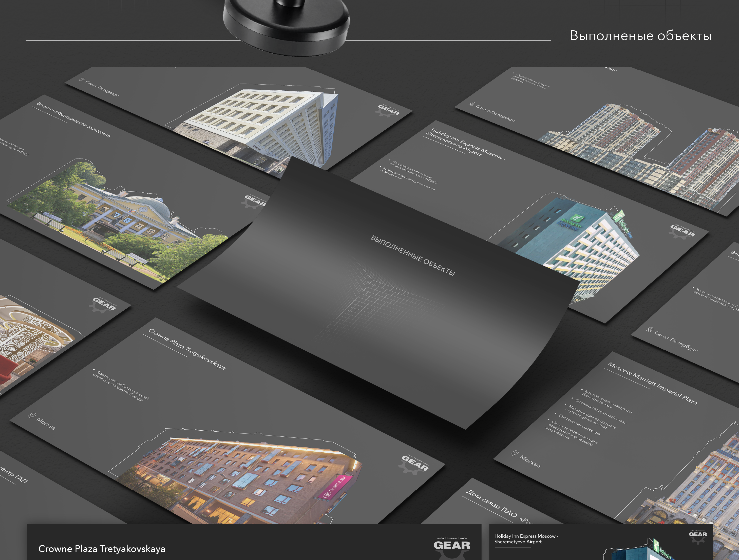The width and height of the screenshot is (739, 560).
Task: Click the "Москва" label on the Marriott card
Action: [x=530, y=462]
